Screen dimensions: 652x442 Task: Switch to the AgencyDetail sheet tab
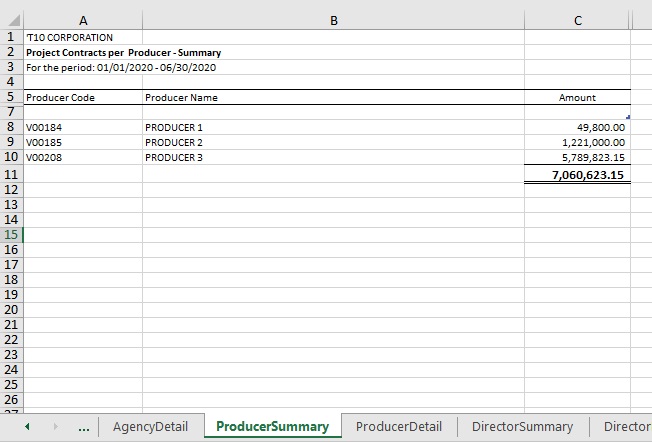click(151, 426)
